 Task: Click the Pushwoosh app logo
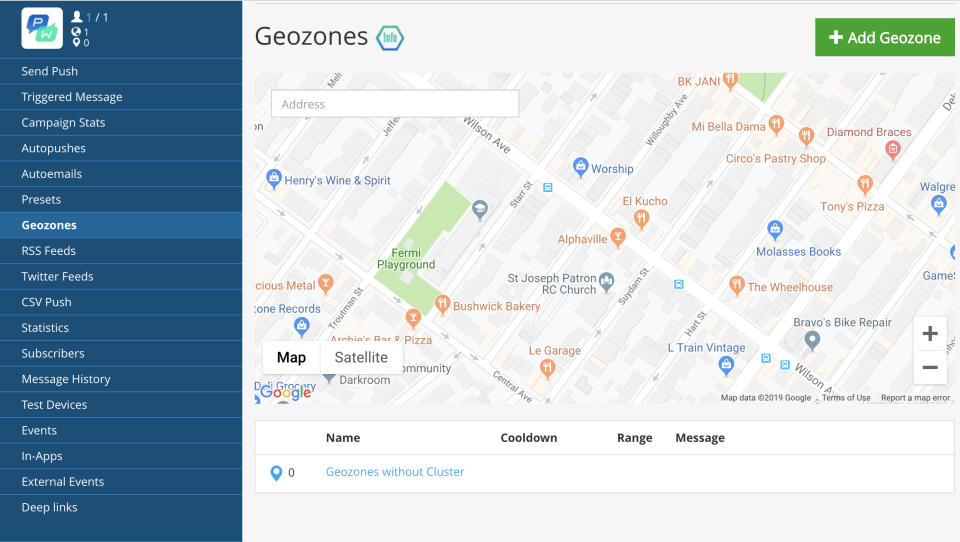click(x=42, y=28)
